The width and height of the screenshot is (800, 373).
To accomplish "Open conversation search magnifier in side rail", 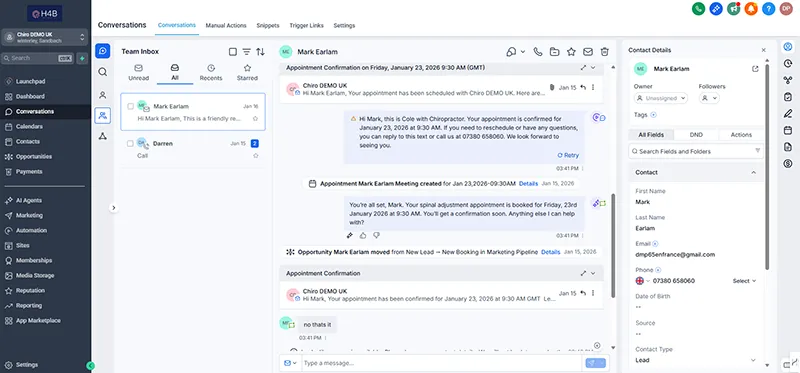I will (x=103, y=72).
